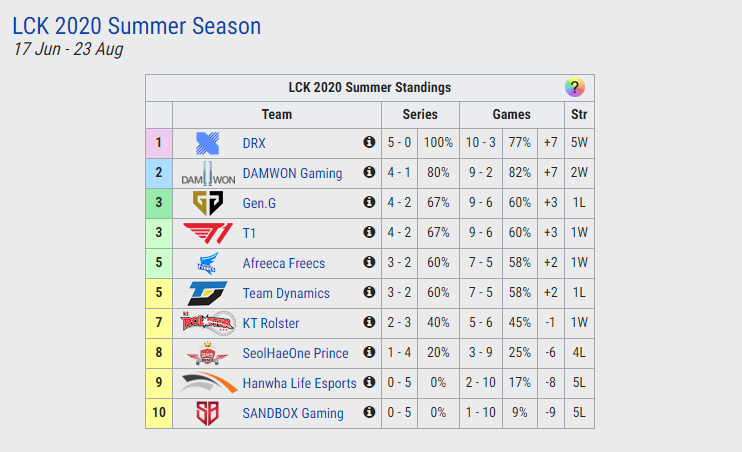
Task: Click the KT Rolster logo
Action: click(x=208, y=323)
